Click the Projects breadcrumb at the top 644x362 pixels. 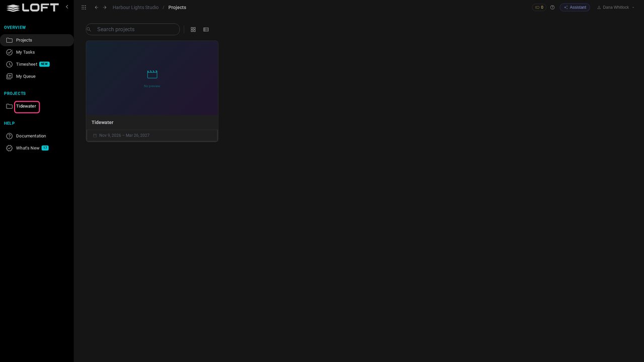(177, 8)
